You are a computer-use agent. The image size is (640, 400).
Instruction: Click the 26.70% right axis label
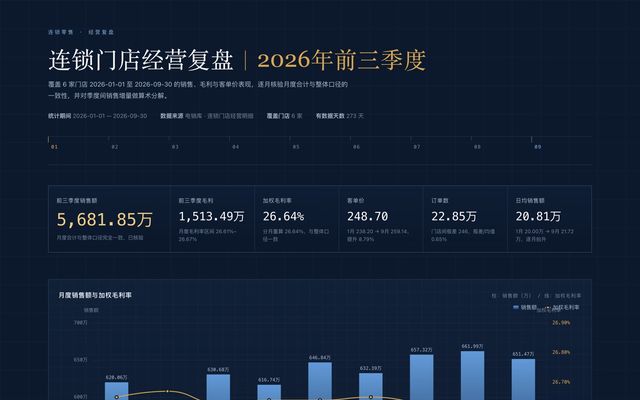(x=561, y=382)
